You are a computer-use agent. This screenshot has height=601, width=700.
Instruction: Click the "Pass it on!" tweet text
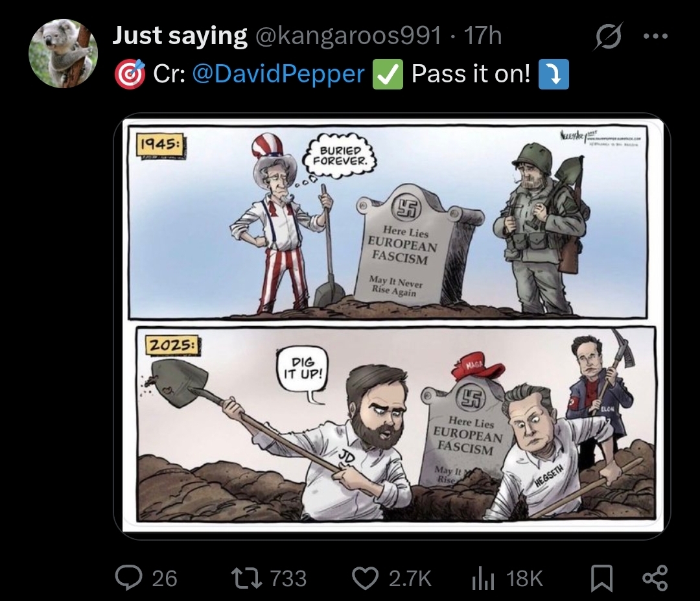point(471,74)
